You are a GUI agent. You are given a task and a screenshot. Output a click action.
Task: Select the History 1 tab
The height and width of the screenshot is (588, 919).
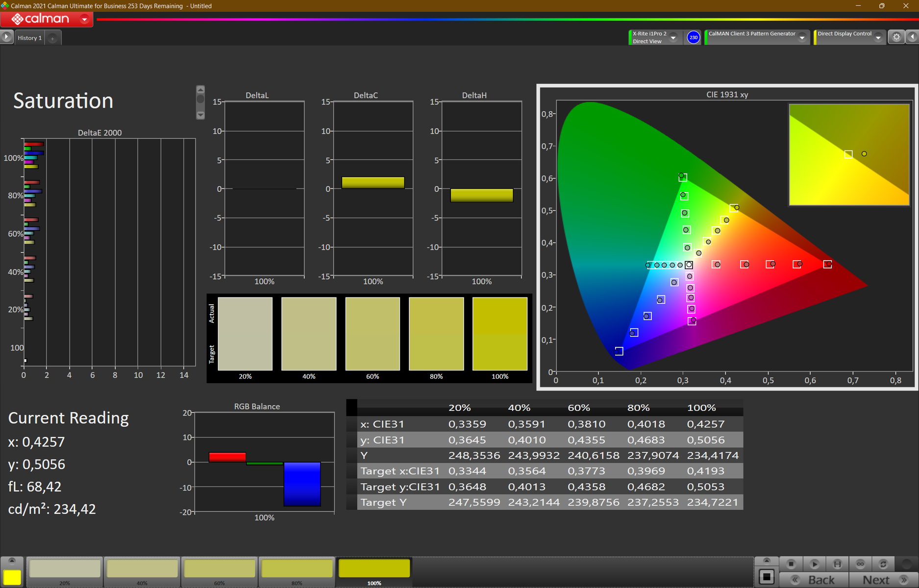pyautogui.click(x=30, y=38)
